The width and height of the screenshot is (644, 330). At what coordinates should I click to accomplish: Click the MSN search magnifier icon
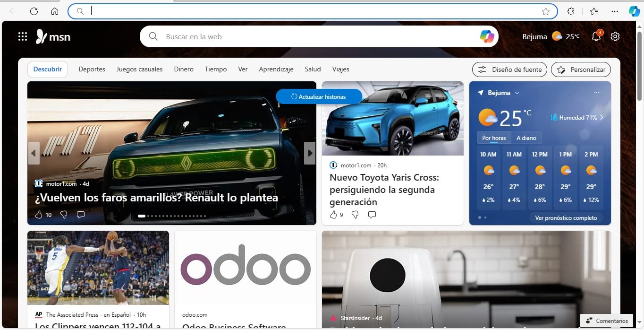click(x=153, y=36)
